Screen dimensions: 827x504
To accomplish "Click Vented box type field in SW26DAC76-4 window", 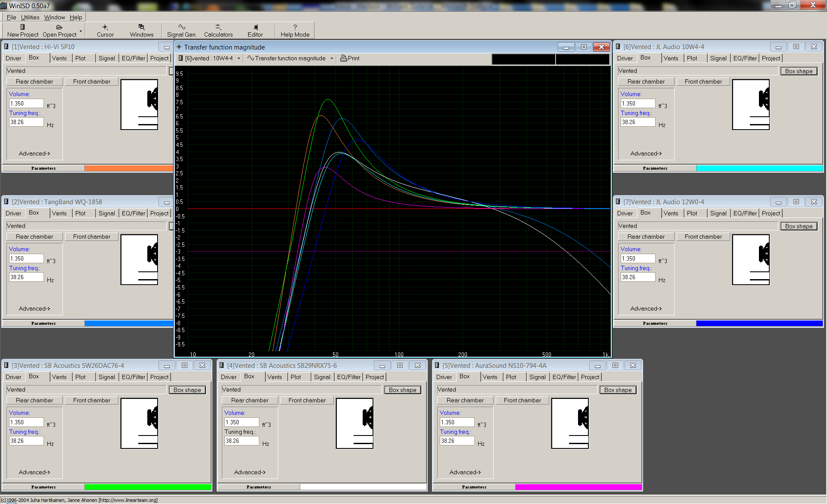I will pos(86,389).
